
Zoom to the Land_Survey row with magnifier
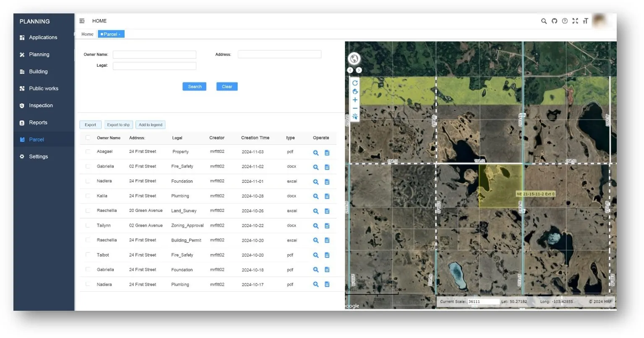coord(316,211)
